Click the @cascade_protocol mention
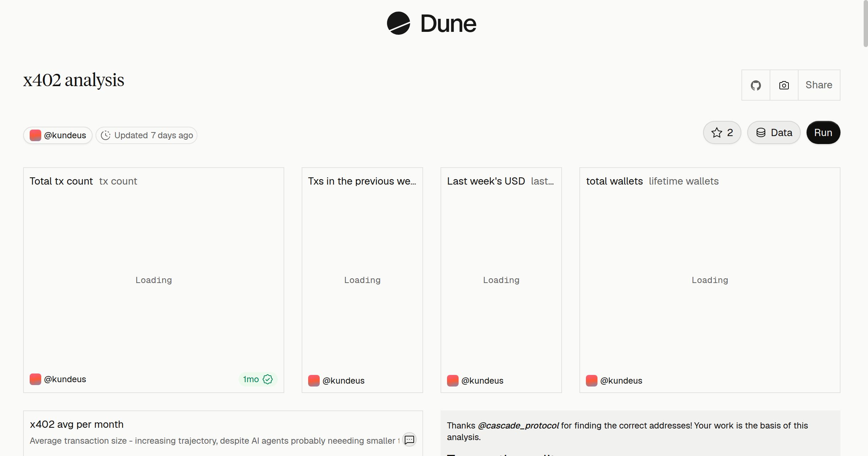This screenshot has height=456, width=868. pyautogui.click(x=518, y=426)
